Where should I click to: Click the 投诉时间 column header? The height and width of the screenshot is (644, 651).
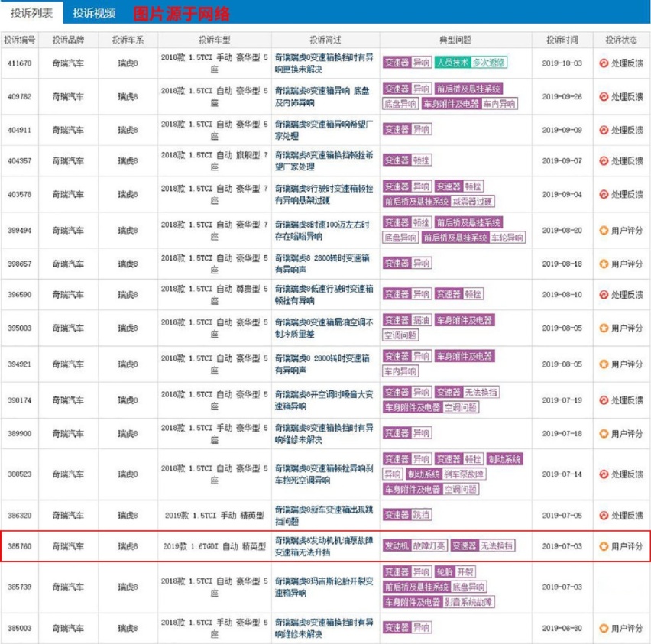(562, 40)
